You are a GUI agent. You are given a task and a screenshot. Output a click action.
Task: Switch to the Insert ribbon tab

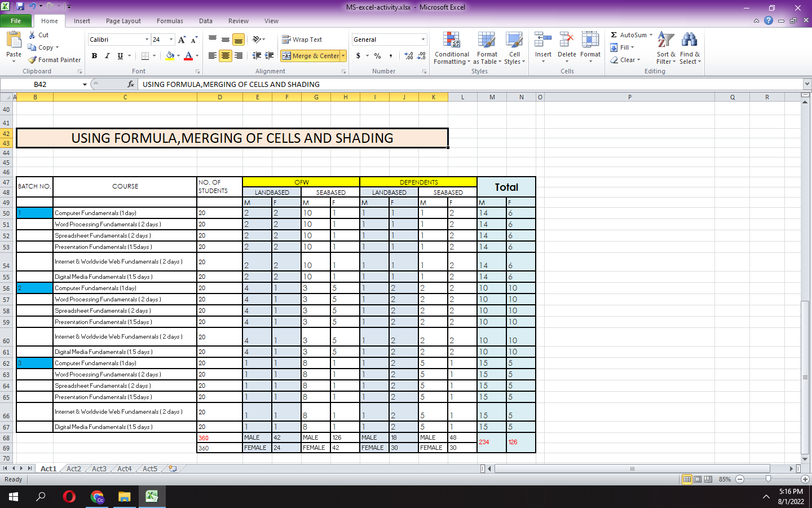click(x=82, y=21)
